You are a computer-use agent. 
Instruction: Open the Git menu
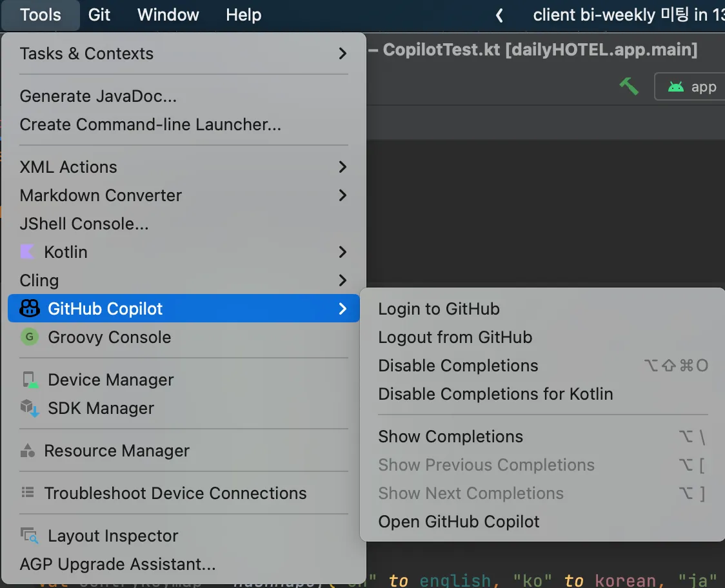point(99,15)
